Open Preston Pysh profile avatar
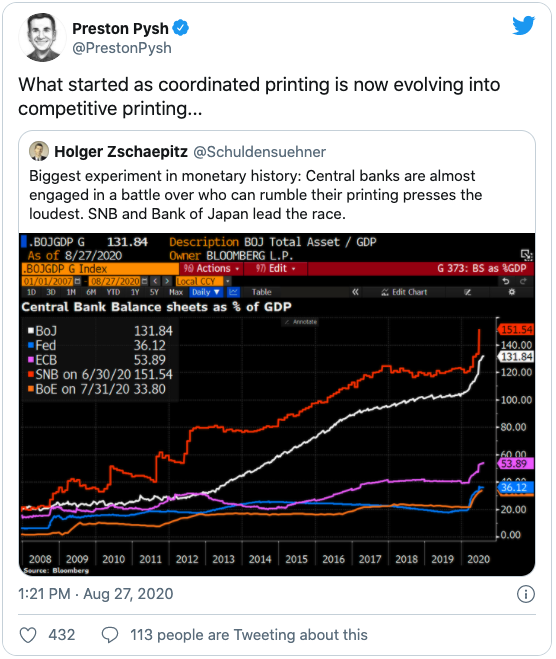This screenshot has width=556, height=659. [x=42, y=38]
